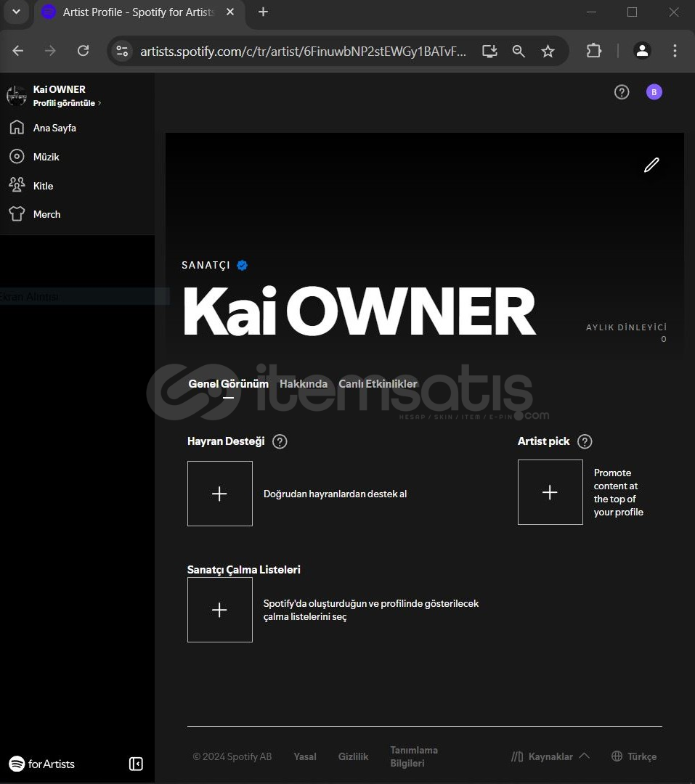Go back in the browser
Screen dimensions: 695x784
pyautogui.click(x=18, y=51)
